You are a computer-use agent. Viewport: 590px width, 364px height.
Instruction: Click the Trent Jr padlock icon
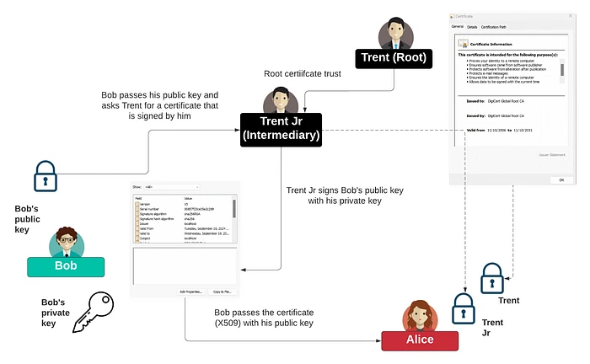coord(462,308)
